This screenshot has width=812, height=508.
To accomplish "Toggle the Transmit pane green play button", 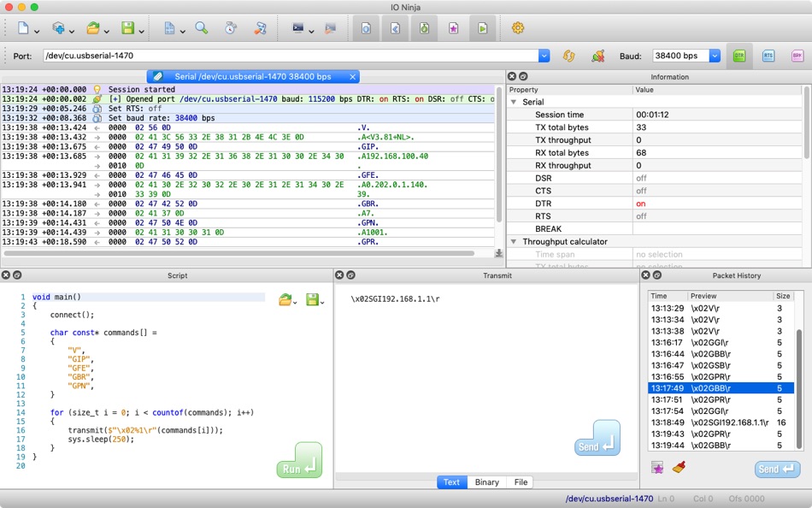I will [x=482, y=28].
